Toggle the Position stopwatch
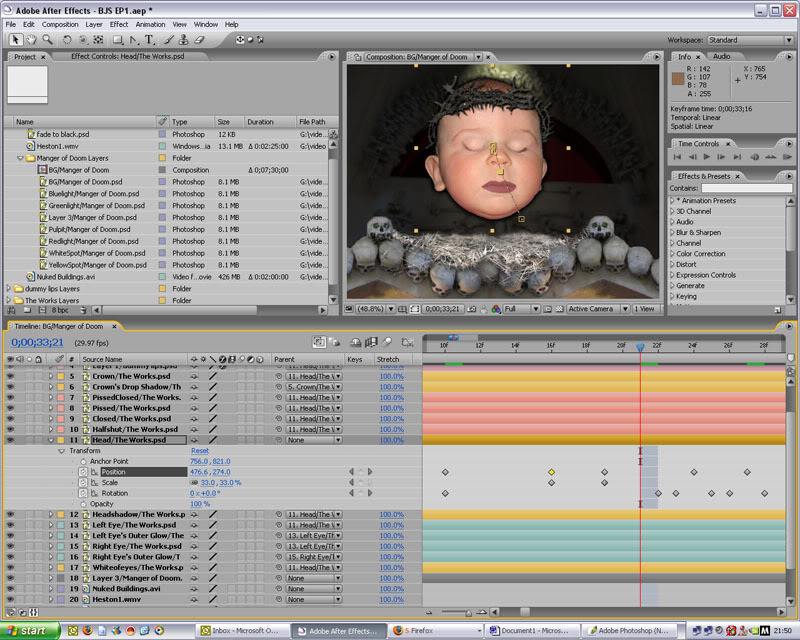This screenshot has height=640, width=800. (x=83, y=472)
